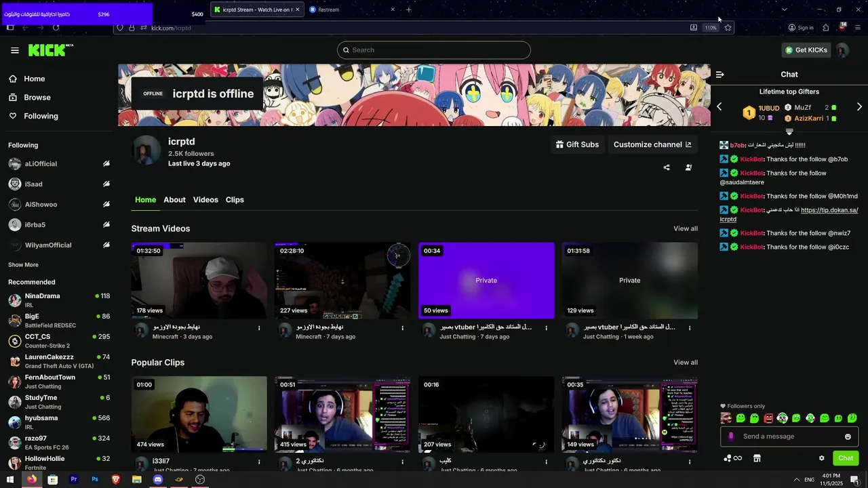Open options for the 01:32:50 Minecraft video
The image size is (868, 488).
click(259, 328)
